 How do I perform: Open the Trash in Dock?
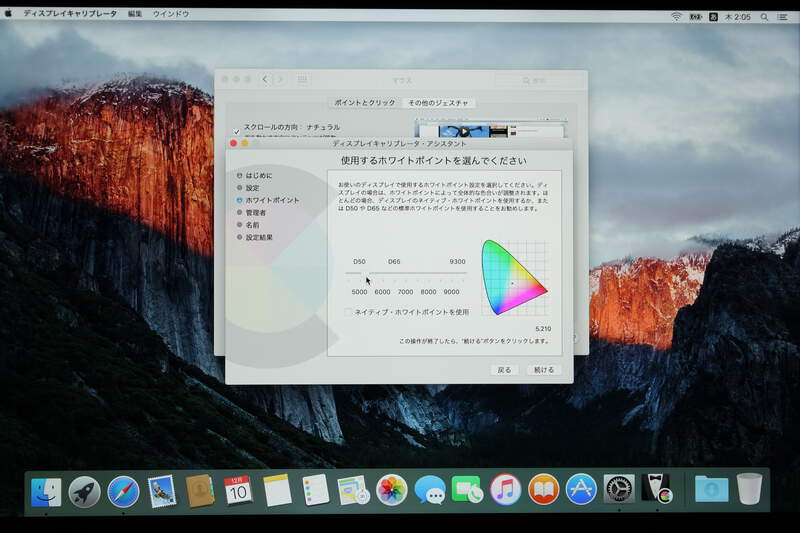[x=749, y=489]
